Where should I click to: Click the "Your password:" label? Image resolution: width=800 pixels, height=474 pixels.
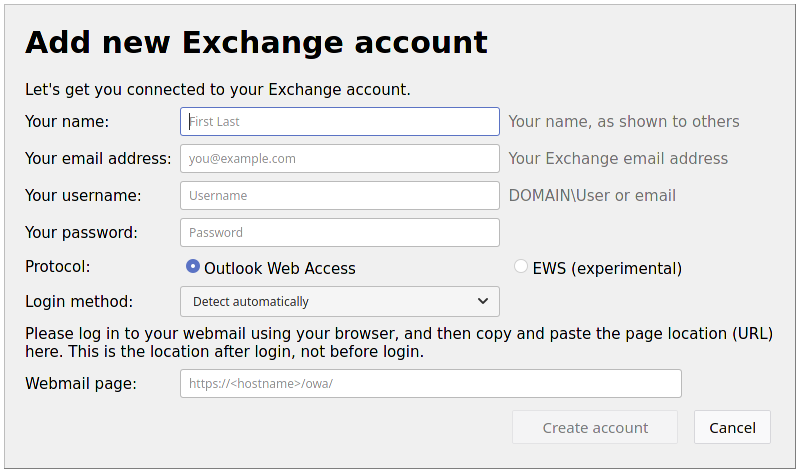[81, 233]
